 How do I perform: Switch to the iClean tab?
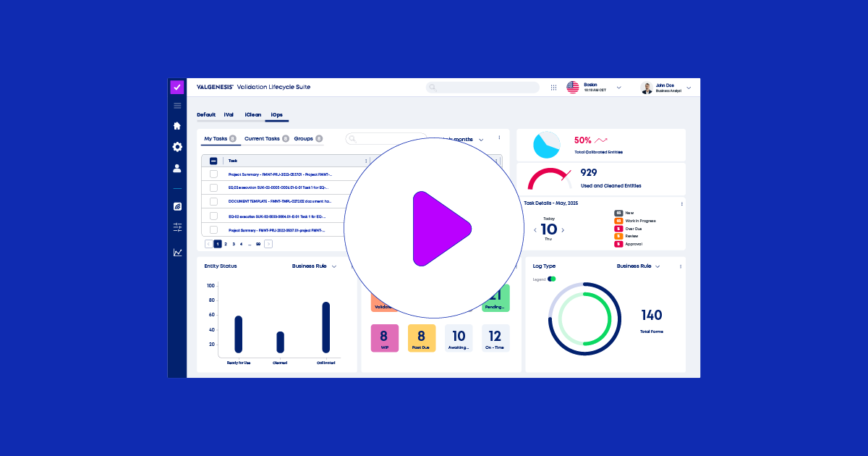point(252,114)
